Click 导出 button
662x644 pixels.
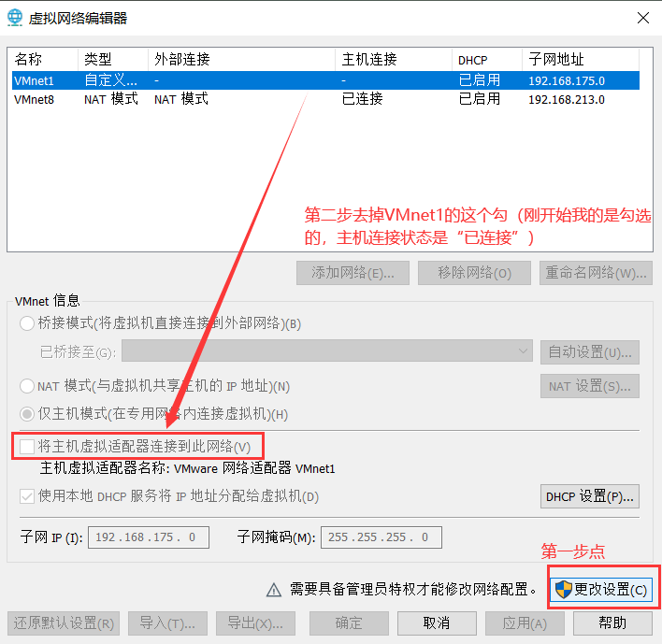255,623
